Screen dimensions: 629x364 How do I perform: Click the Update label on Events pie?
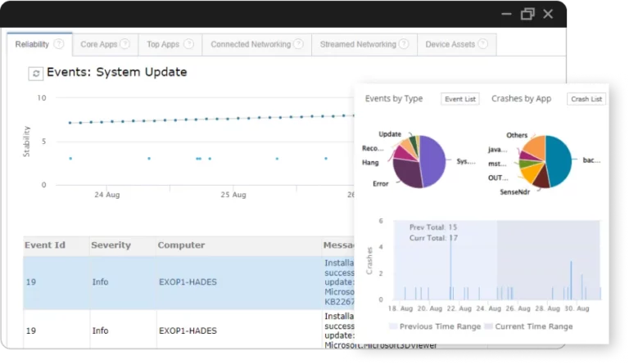tap(390, 134)
